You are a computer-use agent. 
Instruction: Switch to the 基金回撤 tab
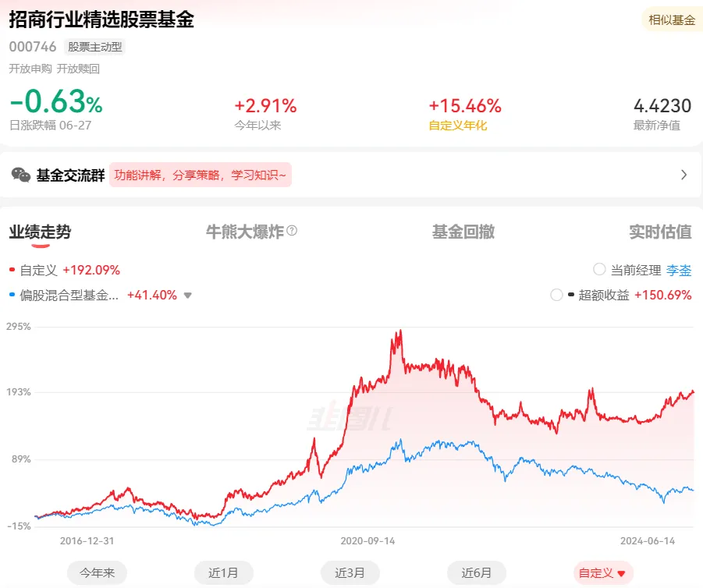point(463,232)
